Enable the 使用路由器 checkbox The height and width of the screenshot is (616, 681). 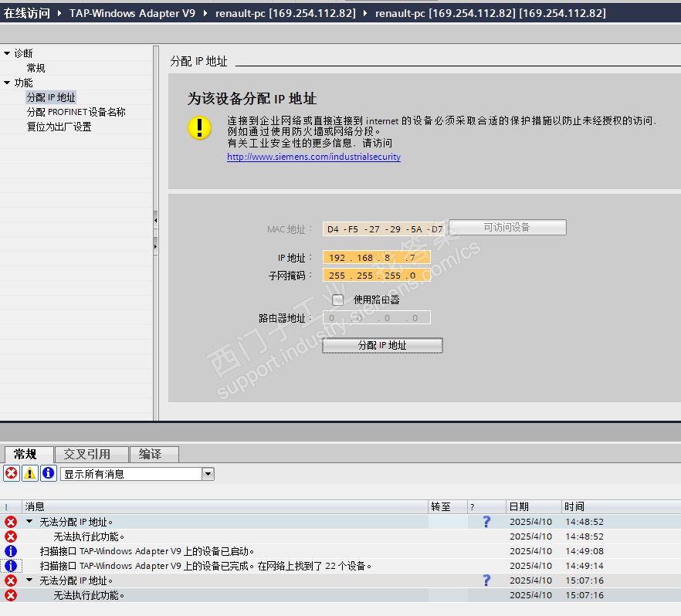click(x=337, y=300)
